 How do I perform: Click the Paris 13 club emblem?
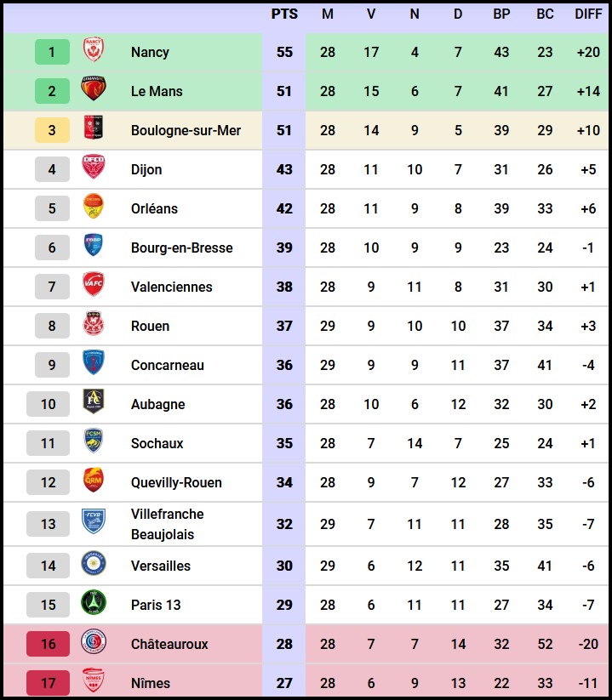click(x=93, y=605)
